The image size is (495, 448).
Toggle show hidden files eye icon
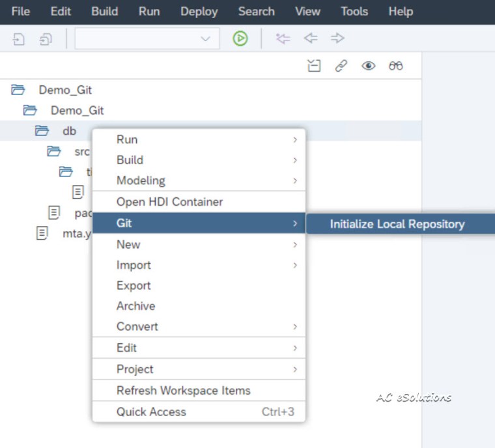[x=368, y=66]
